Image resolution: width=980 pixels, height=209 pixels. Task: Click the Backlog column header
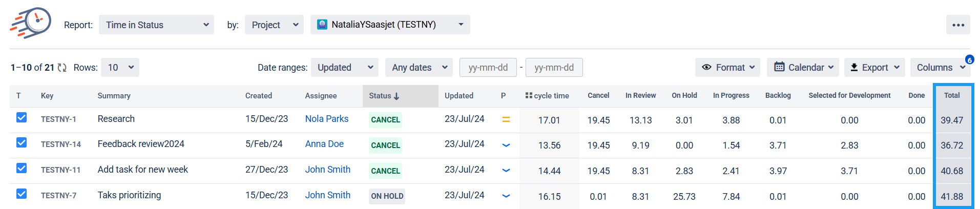(x=778, y=95)
